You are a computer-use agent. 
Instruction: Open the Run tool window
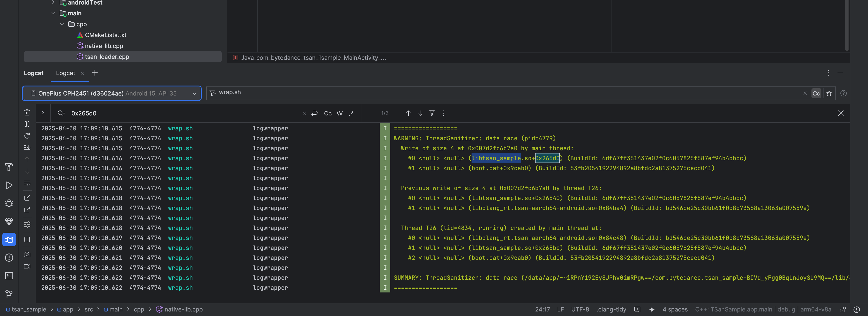point(9,185)
